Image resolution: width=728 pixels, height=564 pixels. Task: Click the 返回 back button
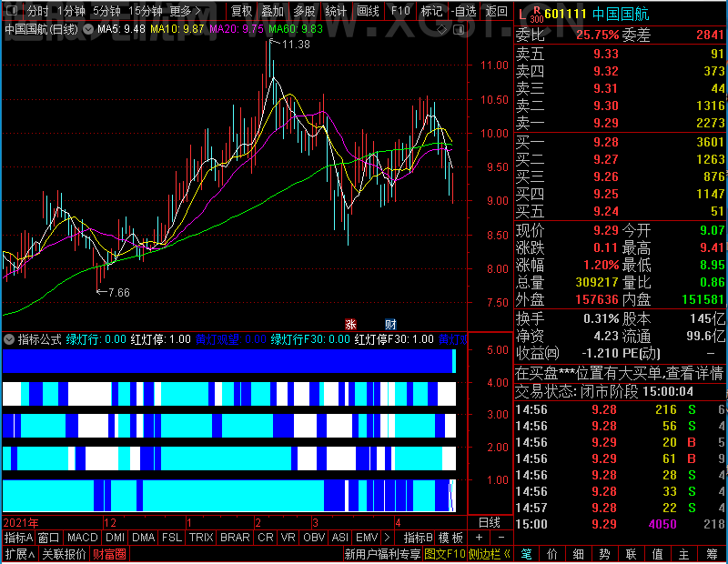496,11
